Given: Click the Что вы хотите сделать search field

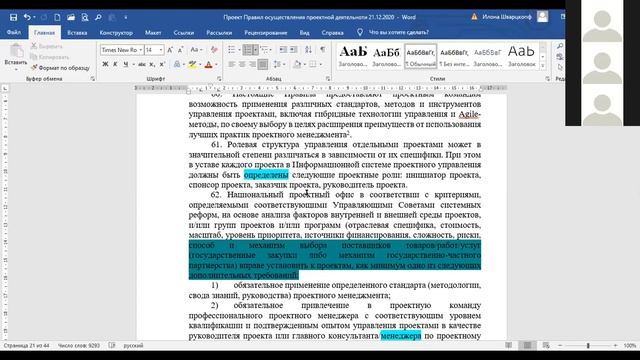Looking at the screenshot, I should [x=398, y=32].
